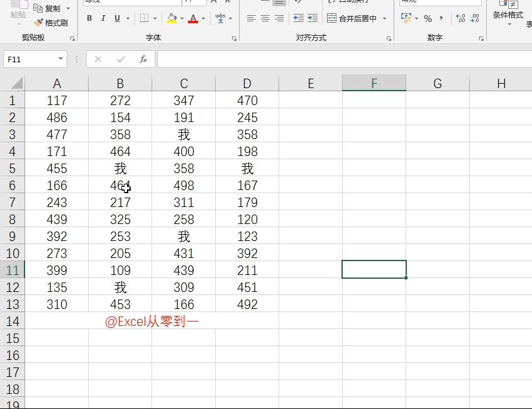The width and height of the screenshot is (532, 409).
Task: Apply the yellow fill color bucket
Action: pos(172,19)
